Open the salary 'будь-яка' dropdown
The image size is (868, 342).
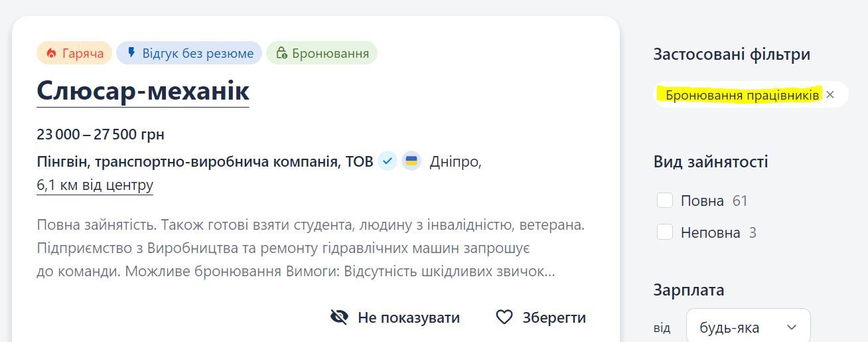coord(748,327)
